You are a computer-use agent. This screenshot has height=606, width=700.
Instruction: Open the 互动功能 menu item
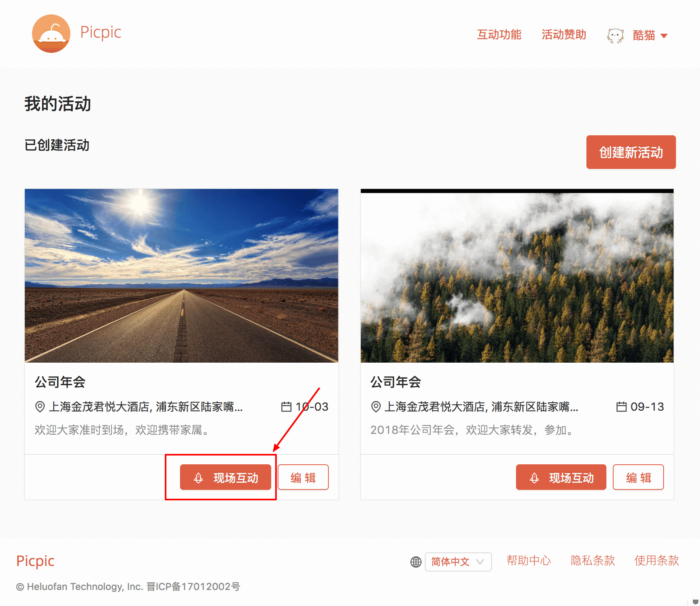[x=499, y=35]
